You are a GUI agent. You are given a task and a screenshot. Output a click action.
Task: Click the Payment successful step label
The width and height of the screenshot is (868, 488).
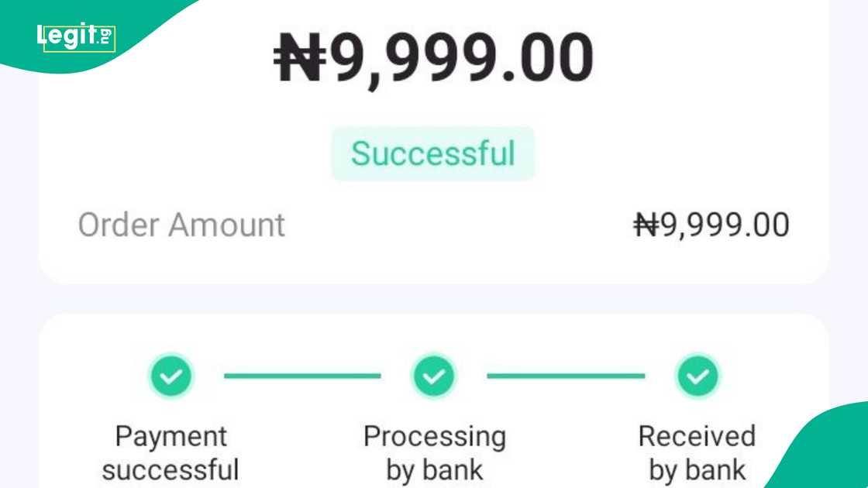click(170, 452)
